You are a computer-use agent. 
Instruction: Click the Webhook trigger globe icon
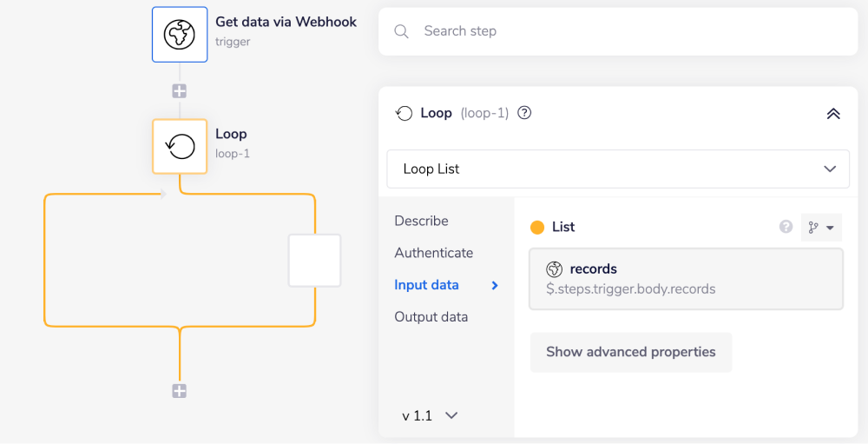[180, 35]
